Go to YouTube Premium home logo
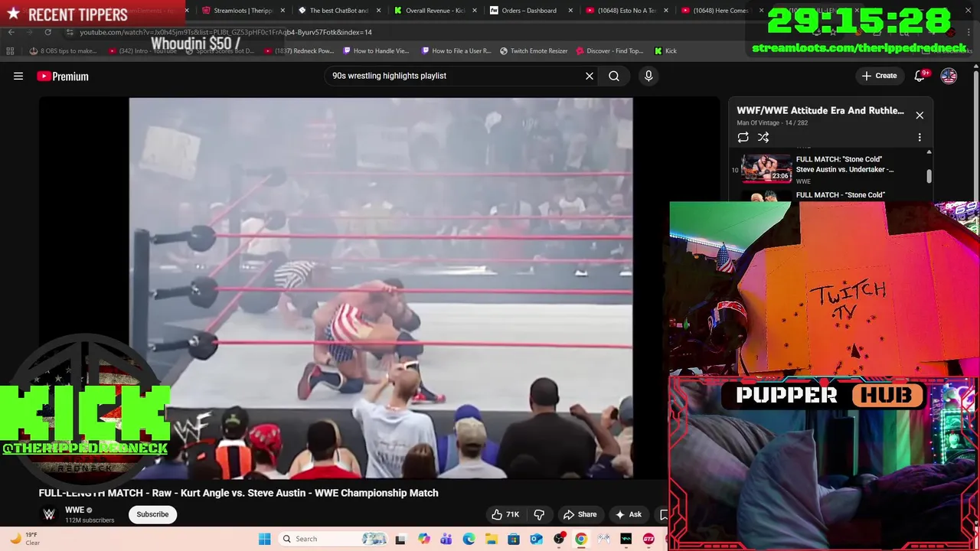The width and height of the screenshot is (980, 551). tap(63, 76)
